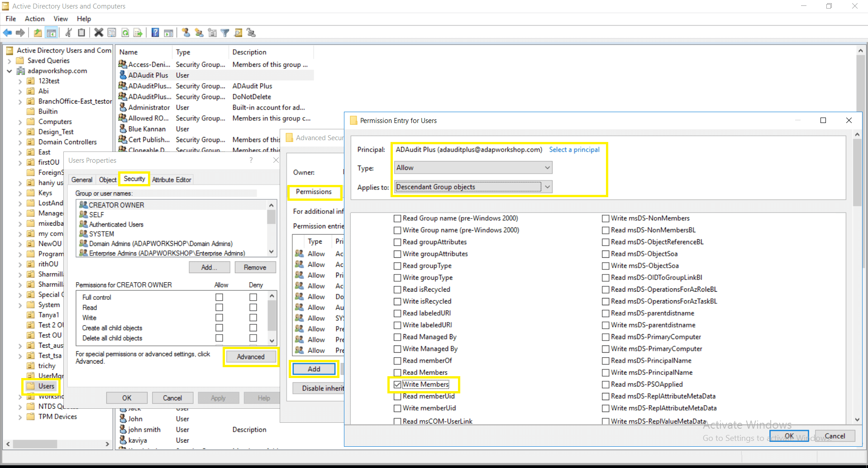Refresh the view using the toolbar icon

point(125,33)
